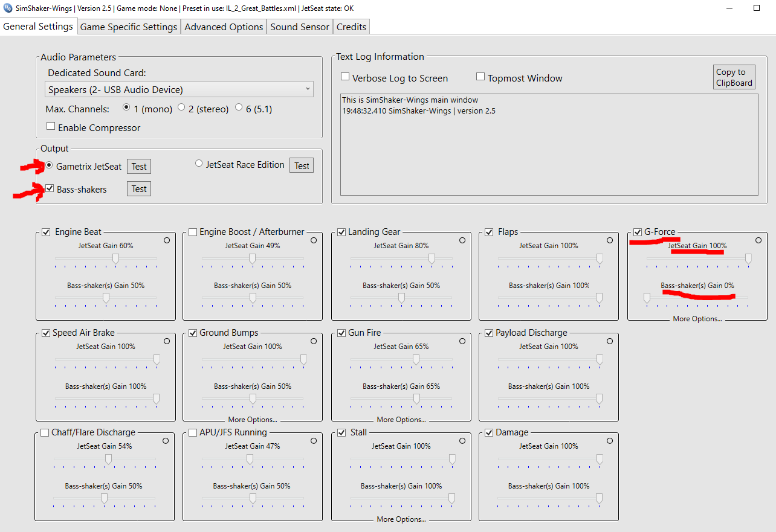Enable the Topmost Window checkbox
Viewport: 776px width, 532px height.
click(x=480, y=77)
